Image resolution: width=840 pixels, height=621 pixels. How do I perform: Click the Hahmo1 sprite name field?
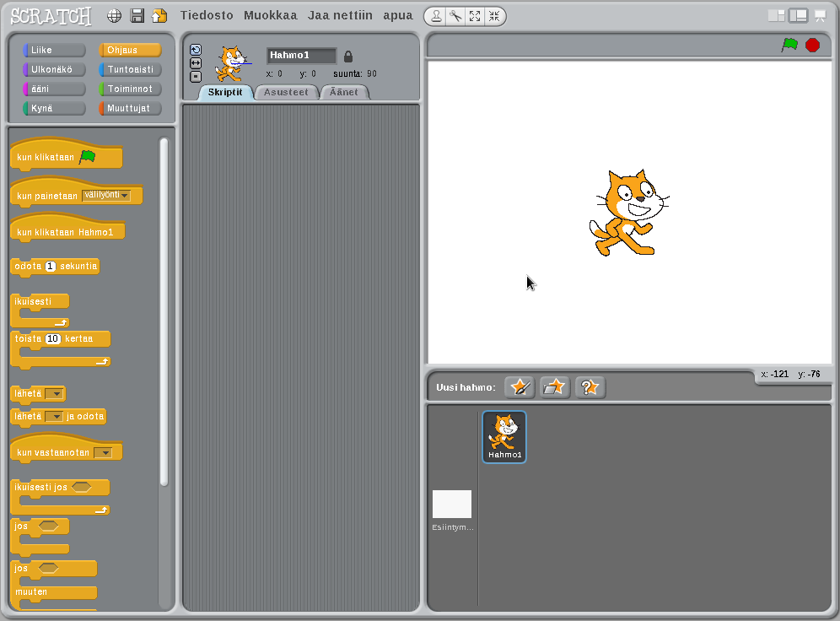302,55
